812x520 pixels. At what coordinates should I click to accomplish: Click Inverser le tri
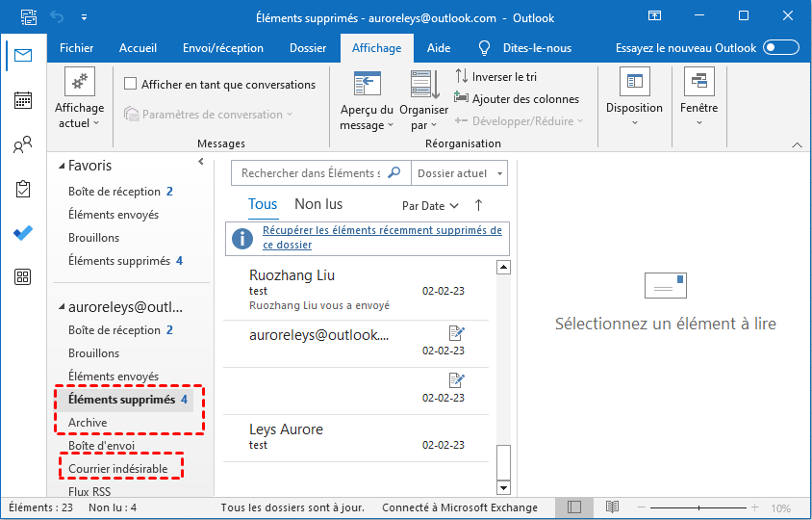click(496, 77)
